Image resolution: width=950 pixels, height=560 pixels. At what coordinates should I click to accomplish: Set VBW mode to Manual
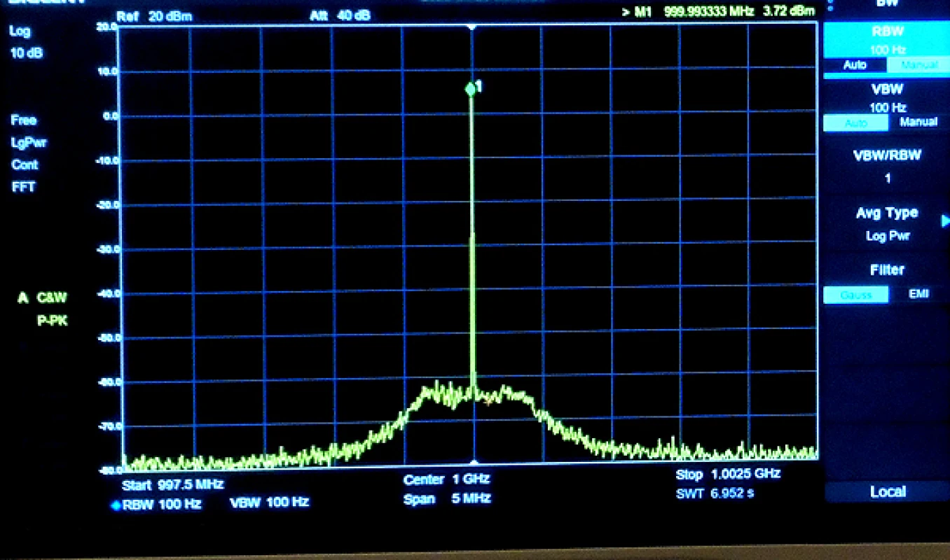(x=918, y=122)
